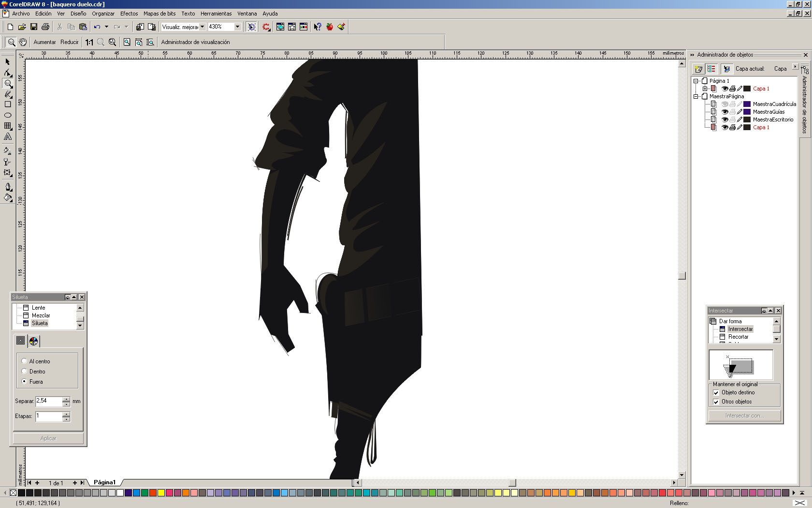Collapse the MaestraPágina tree node
The image size is (812, 508).
pyautogui.click(x=696, y=96)
